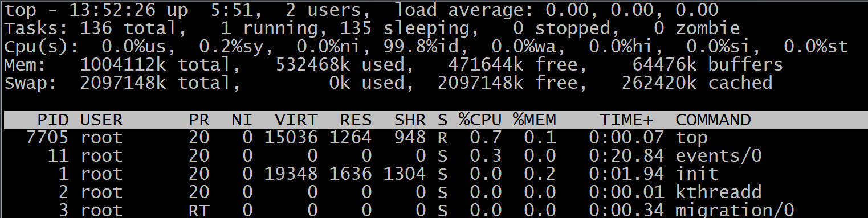Image resolution: width=868 pixels, height=218 pixels.
Task: Click the %MEM column header
Action: pyautogui.click(x=534, y=120)
